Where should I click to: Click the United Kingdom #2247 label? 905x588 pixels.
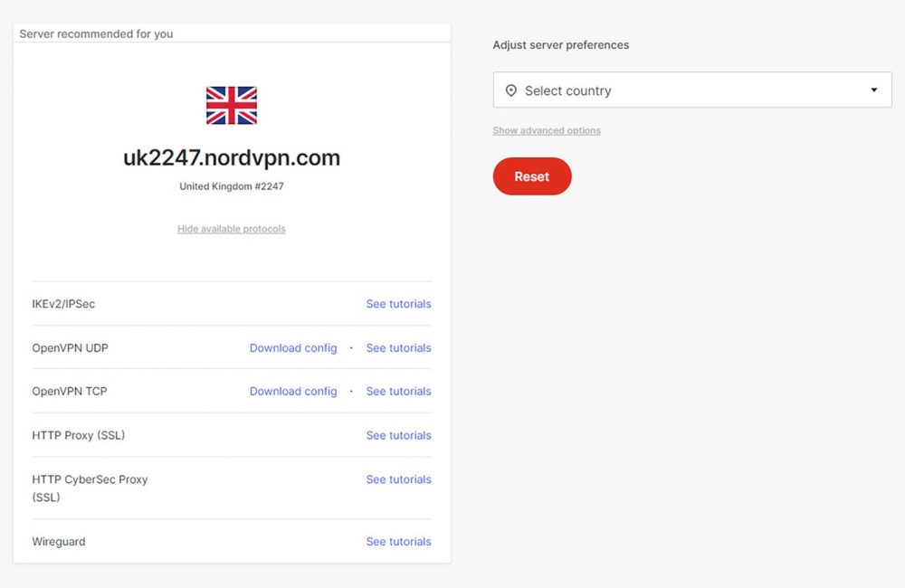232,186
